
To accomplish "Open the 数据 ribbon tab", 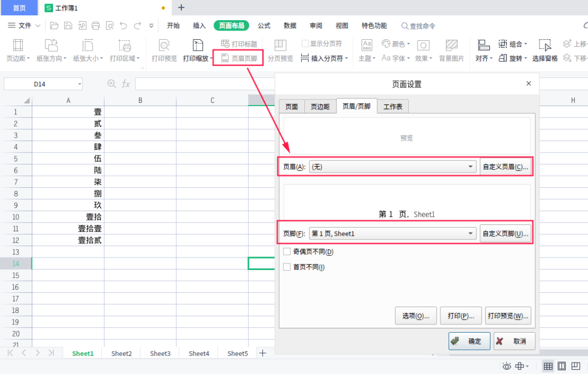I will click(290, 26).
